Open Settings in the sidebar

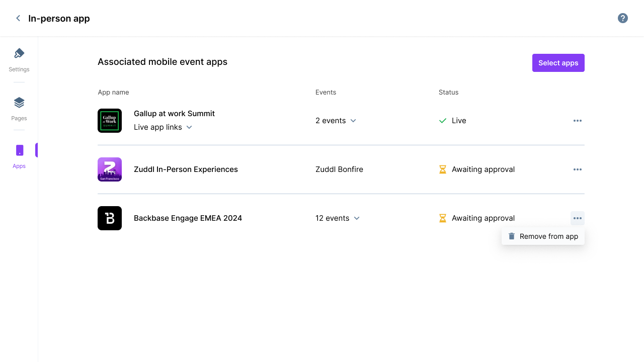click(19, 60)
